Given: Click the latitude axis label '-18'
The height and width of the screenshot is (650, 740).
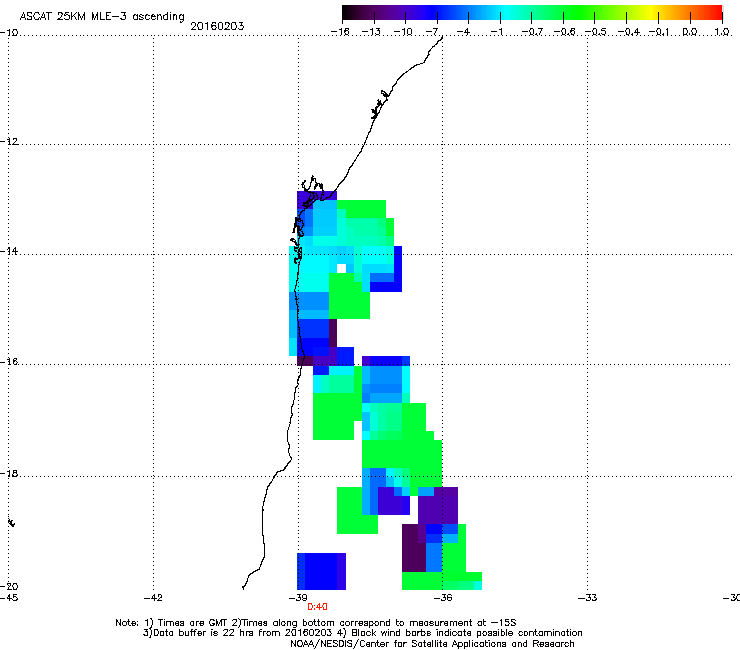Looking at the screenshot, I should tap(9, 473).
